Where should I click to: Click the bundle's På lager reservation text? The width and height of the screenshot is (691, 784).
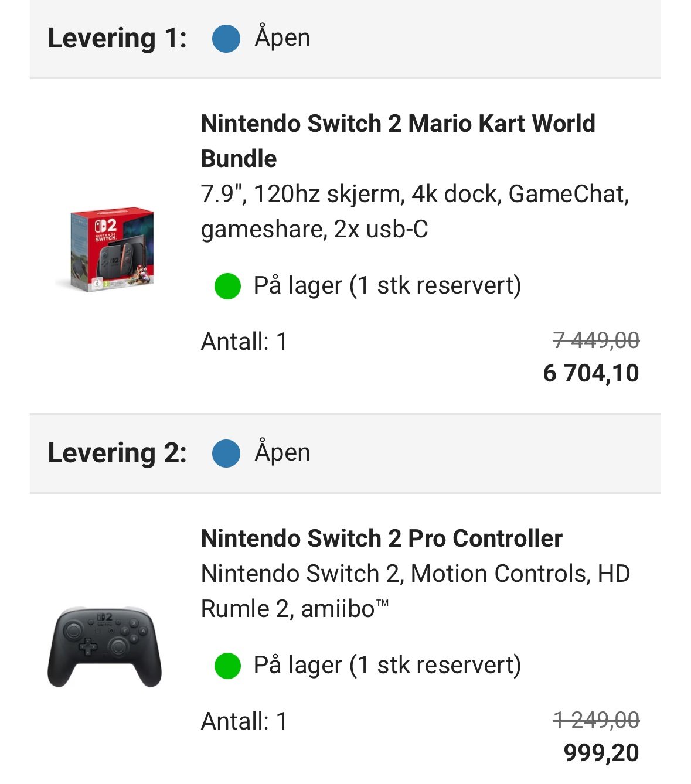coord(387,286)
